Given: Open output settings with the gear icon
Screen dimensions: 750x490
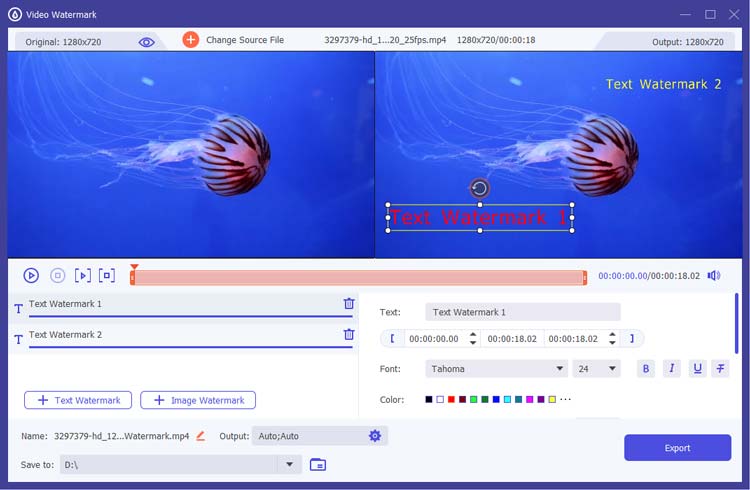Looking at the screenshot, I should point(375,435).
